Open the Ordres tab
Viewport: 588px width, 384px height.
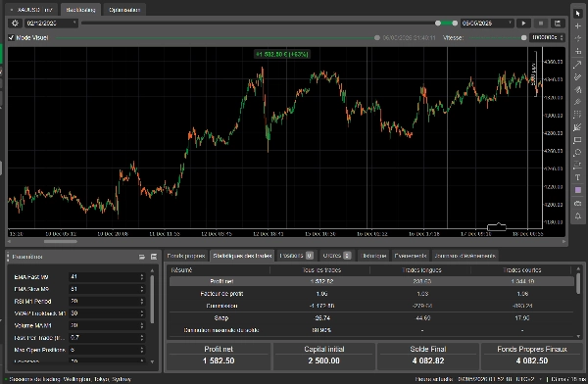pos(337,256)
